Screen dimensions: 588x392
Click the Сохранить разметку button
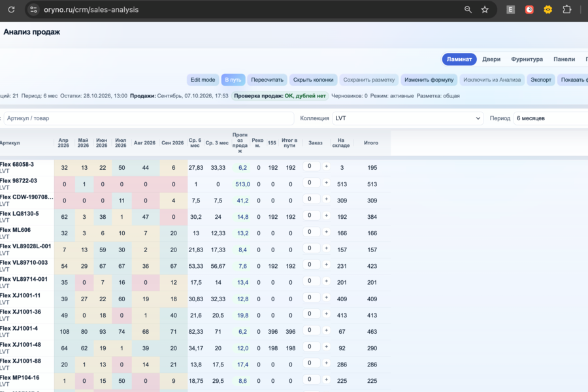369,80
